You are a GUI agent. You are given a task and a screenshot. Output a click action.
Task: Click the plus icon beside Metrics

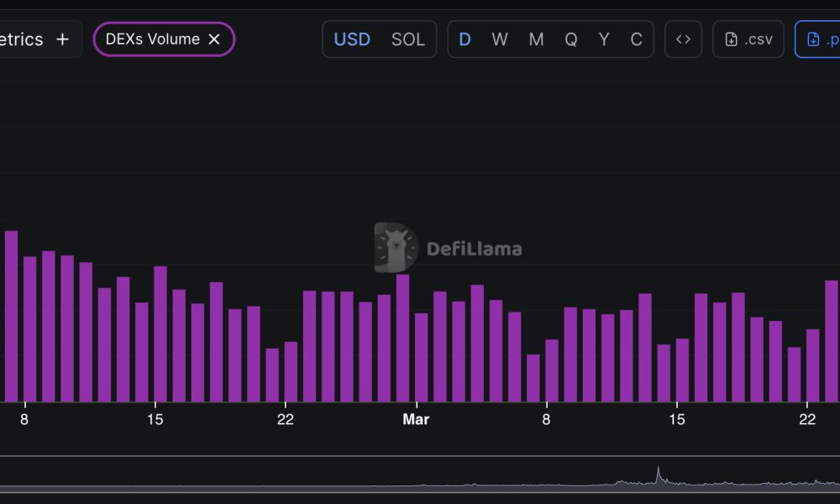tap(62, 39)
